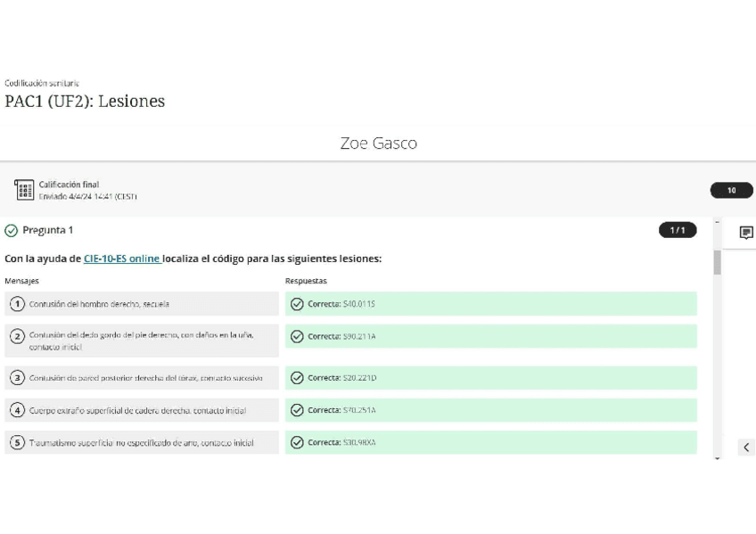
Task: Click the scrollbar down arrow
Action: [718, 458]
